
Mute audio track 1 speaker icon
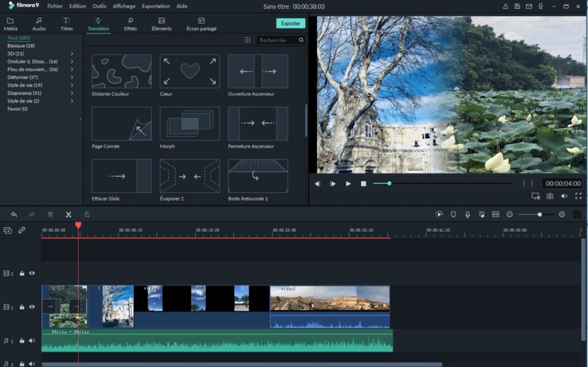32,341
